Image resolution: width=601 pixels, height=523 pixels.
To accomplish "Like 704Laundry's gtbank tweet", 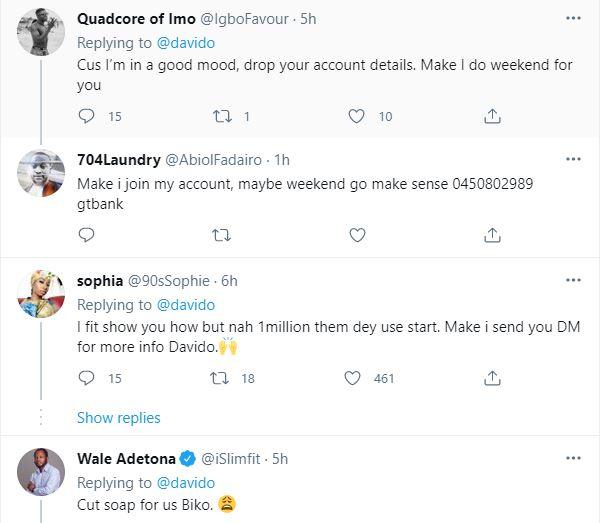I will tap(356, 235).
